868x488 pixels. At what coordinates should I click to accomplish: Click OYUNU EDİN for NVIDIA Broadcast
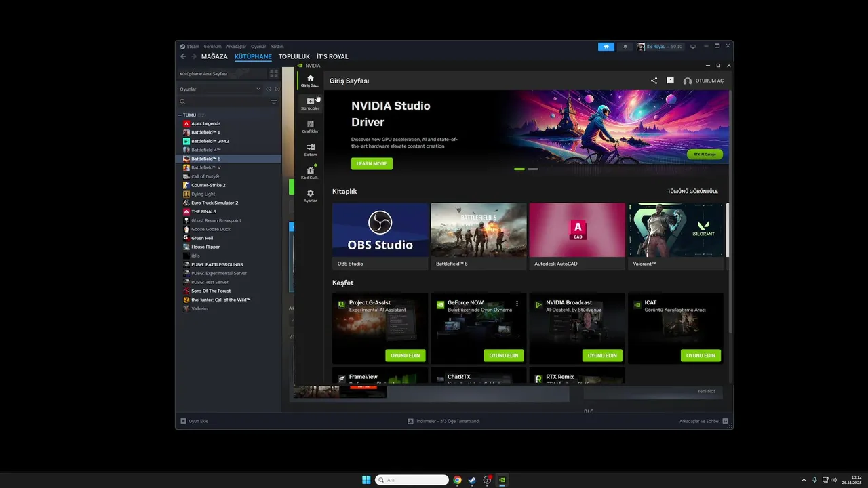point(602,355)
